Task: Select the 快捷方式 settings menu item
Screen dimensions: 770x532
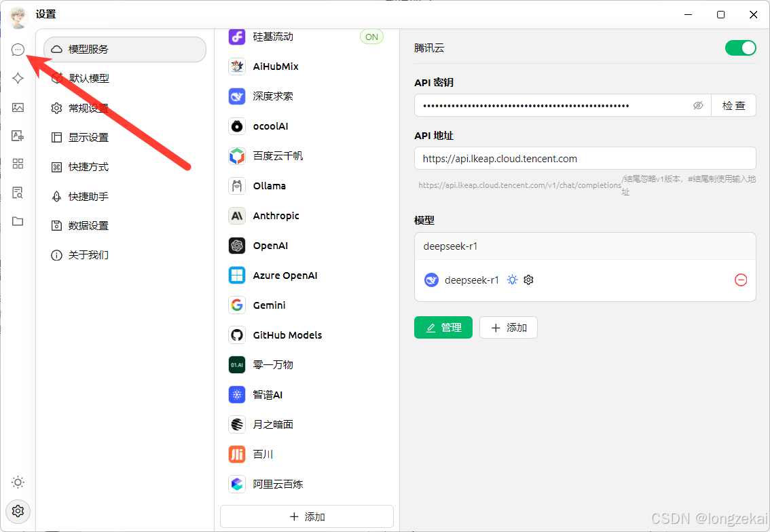Action: [x=125, y=167]
